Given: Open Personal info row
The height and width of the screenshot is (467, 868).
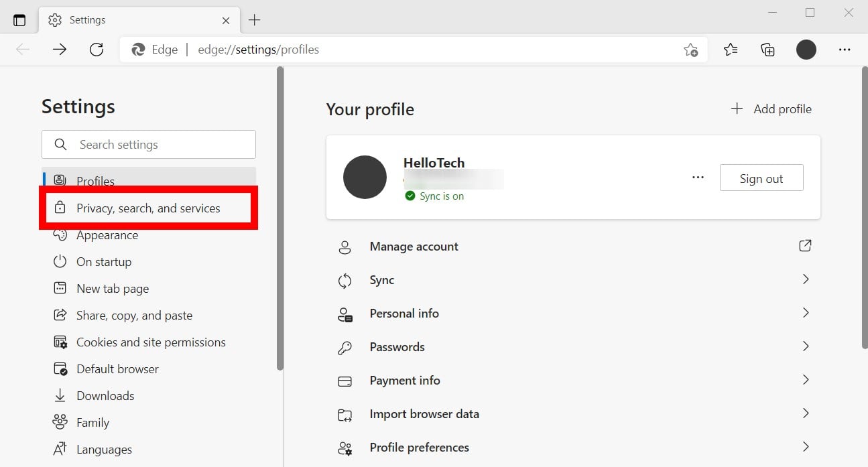Looking at the screenshot, I should pos(573,314).
